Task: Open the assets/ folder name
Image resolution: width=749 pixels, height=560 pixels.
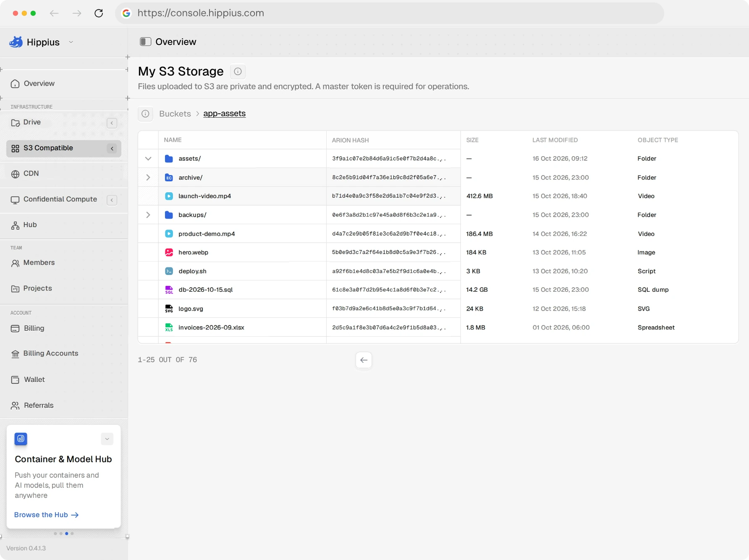Action: [x=190, y=159]
